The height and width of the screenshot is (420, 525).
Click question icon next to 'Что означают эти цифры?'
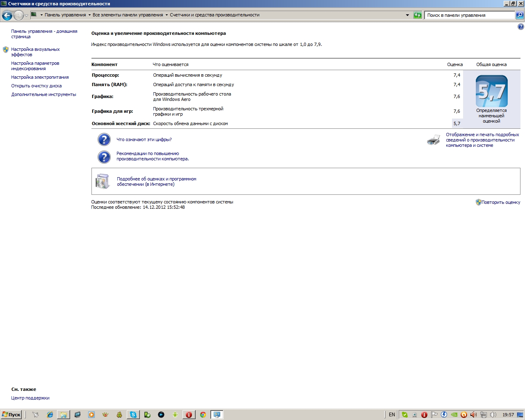pos(104,139)
